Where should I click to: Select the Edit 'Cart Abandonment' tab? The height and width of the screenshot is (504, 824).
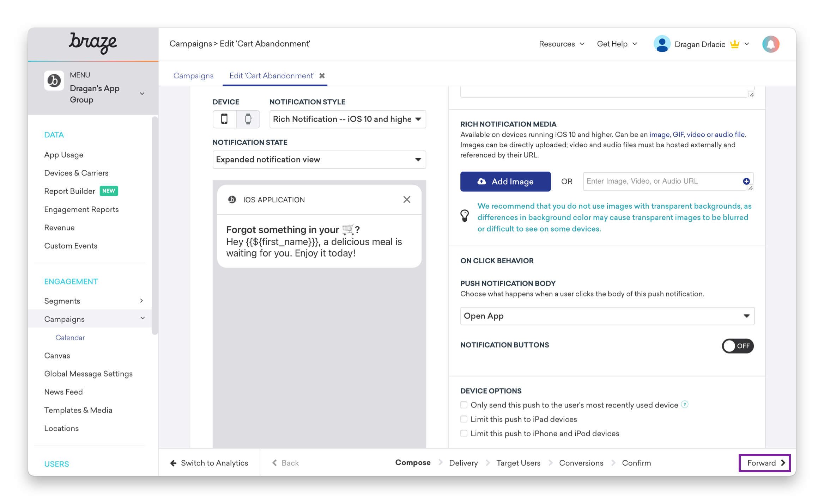272,76
